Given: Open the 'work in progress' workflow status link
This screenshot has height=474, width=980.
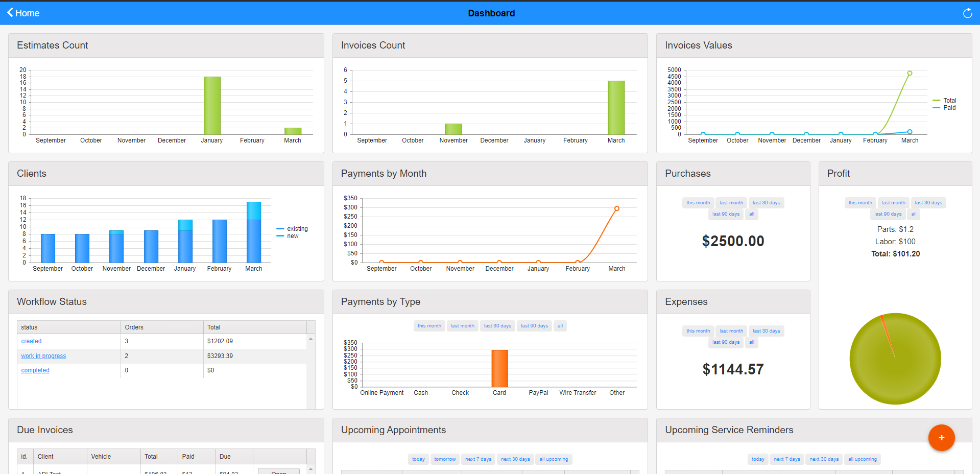Looking at the screenshot, I should (x=43, y=355).
